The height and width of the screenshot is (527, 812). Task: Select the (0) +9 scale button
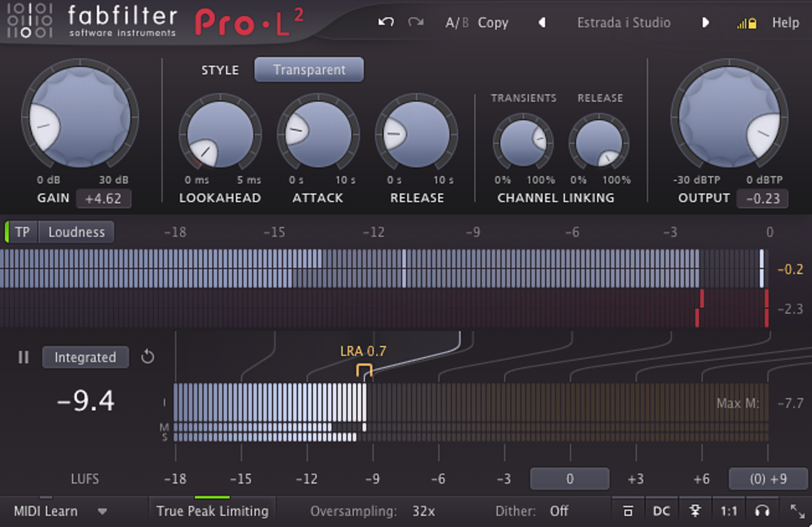click(768, 479)
